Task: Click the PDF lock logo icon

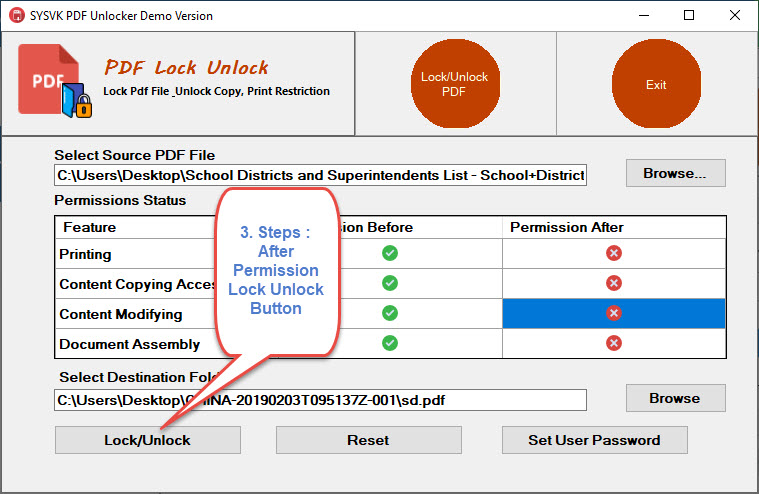Action: (55, 81)
